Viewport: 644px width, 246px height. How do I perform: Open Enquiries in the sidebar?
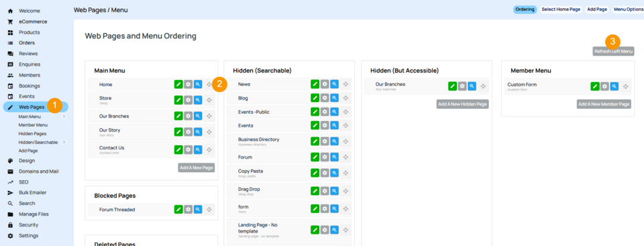click(30, 64)
